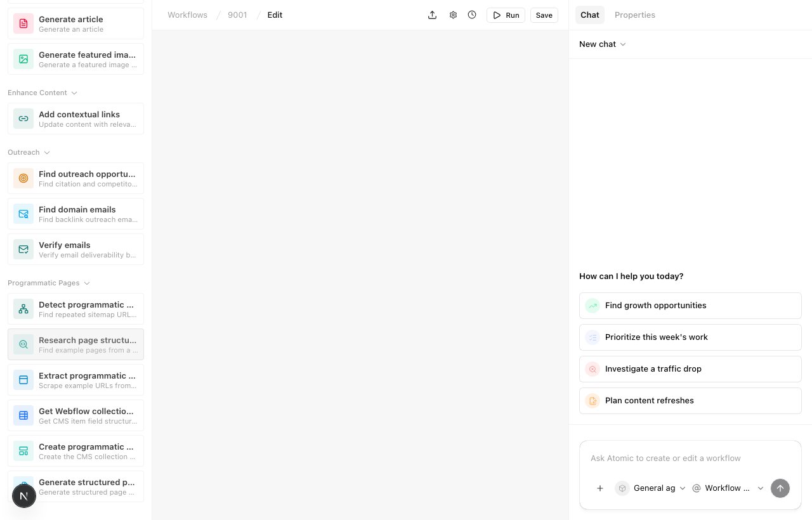
Task: Open the General agent selector dropdown
Action: [x=650, y=488]
